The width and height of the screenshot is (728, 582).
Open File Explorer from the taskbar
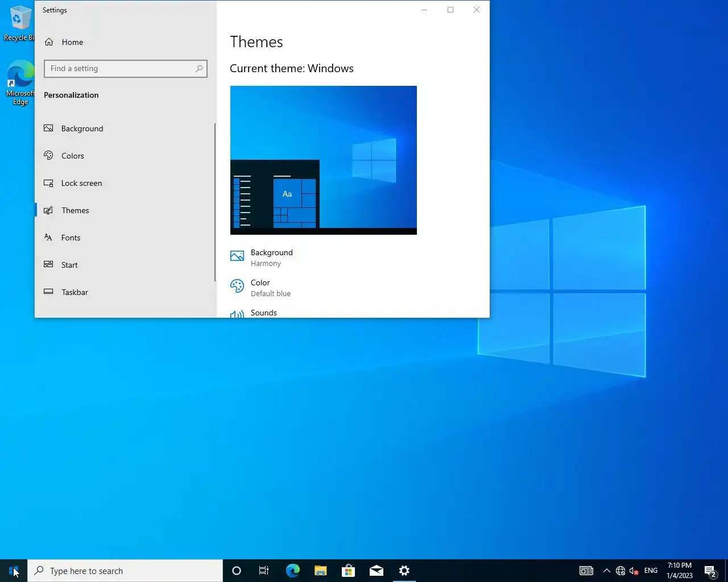pos(320,571)
